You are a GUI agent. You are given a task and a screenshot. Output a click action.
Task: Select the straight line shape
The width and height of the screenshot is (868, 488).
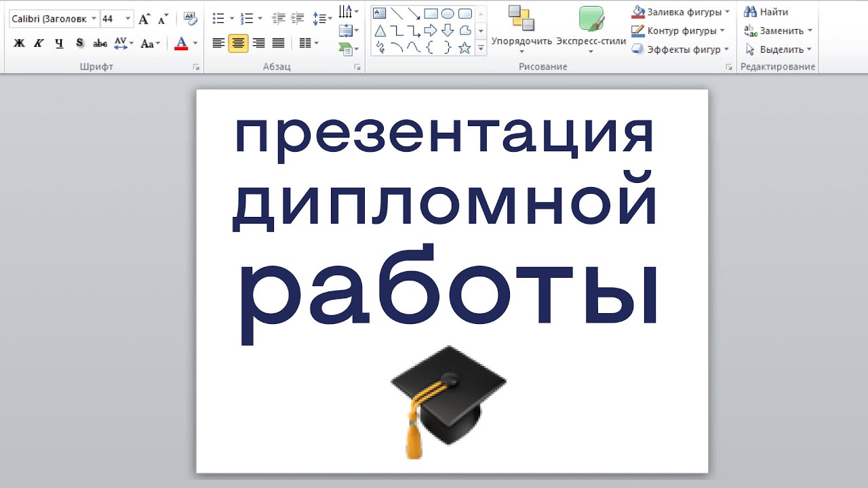point(397,13)
